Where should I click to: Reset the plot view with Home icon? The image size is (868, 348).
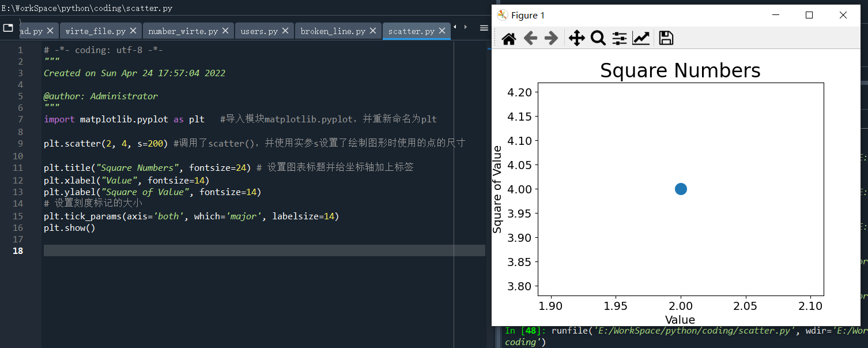pyautogui.click(x=508, y=39)
